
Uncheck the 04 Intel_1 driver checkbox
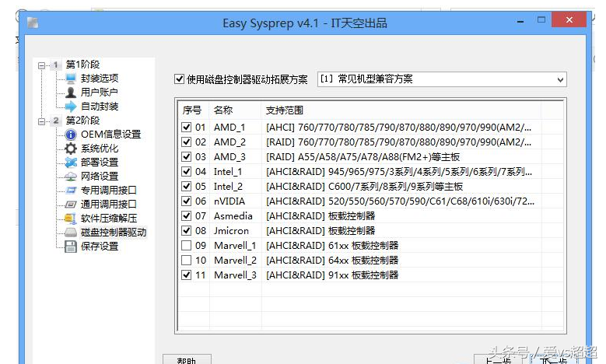coord(186,171)
